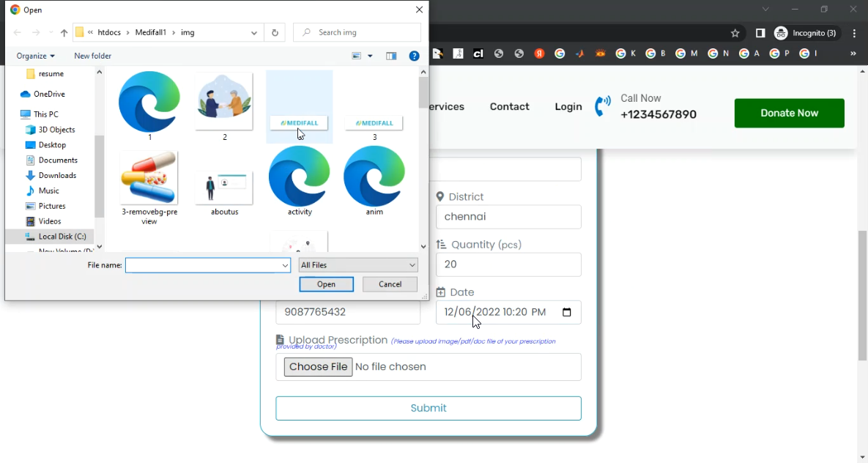Click the Incognito profile indicator
The image size is (868, 463).
click(805, 33)
